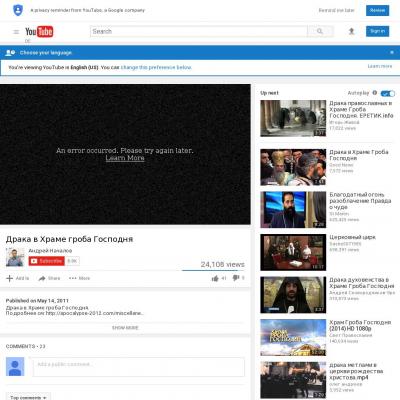Click the privacy shield icon
The height and width of the screenshot is (400, 400).
pyautogui.click(x=18, y=10)
